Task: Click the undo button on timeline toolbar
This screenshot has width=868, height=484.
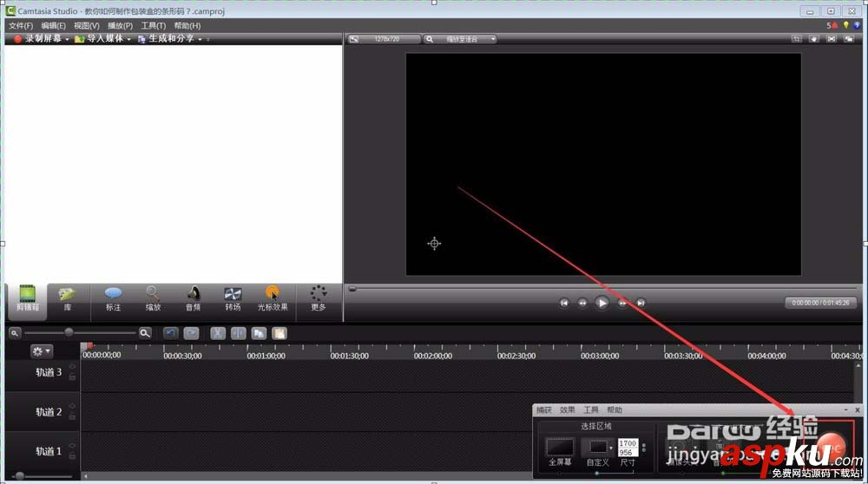Action: point(170,333)
